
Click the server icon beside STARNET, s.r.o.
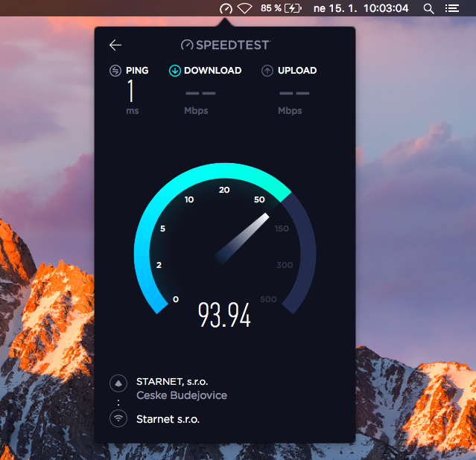point(118,383)
